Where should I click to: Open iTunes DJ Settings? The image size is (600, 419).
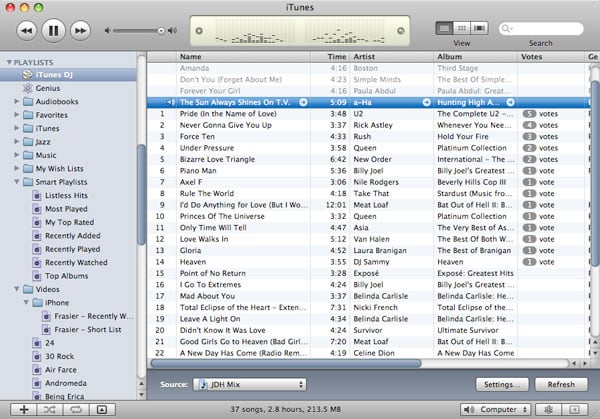click(502, 384)
